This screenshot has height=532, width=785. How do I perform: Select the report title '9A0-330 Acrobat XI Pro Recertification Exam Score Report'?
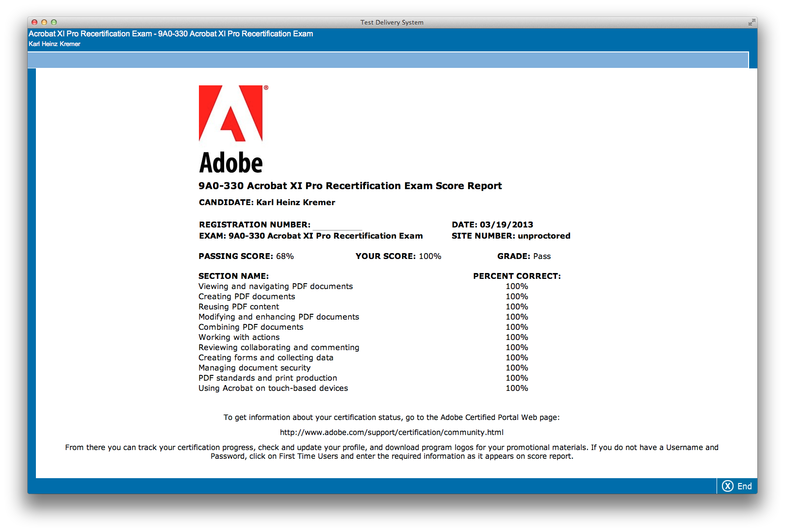pyautogui.click(x=350, y=186)
